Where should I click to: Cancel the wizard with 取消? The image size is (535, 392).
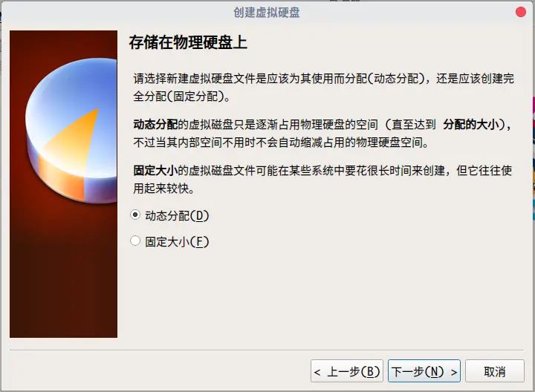click(x=495, y=371)
